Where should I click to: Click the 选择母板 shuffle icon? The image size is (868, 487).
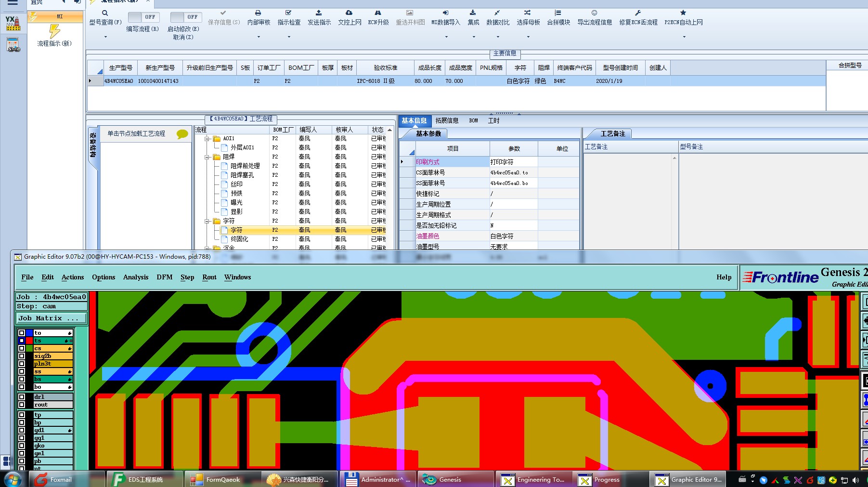tap(528, 13)
